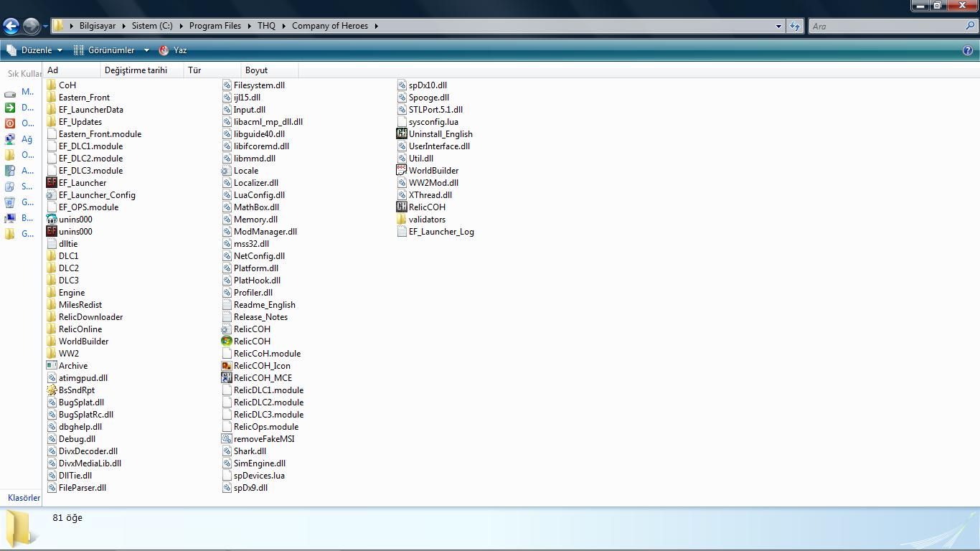
Task: Go back with the Back arrow button
Action: pos(11,27)
